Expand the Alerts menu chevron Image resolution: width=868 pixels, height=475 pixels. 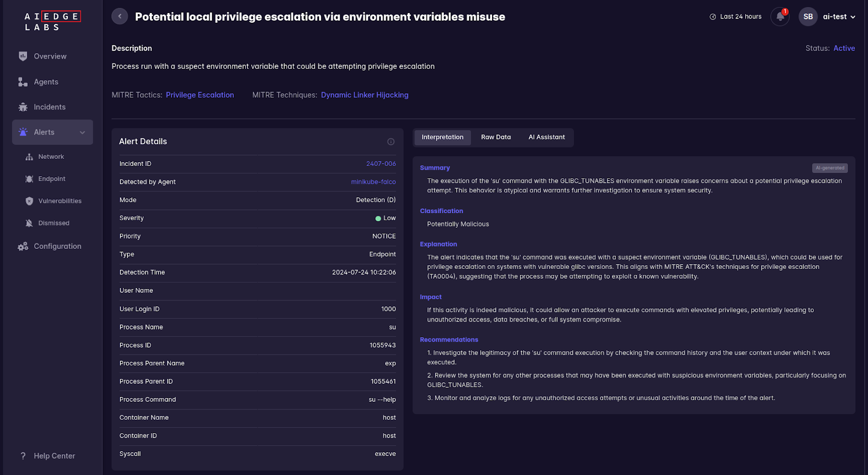[82, 132]
